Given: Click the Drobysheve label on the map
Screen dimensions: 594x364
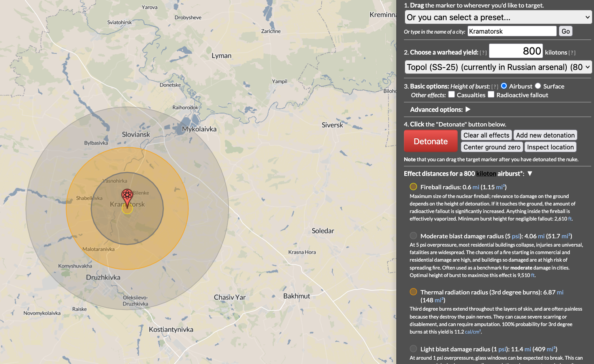Looking at the screenshot, I should tap(188, 18).
